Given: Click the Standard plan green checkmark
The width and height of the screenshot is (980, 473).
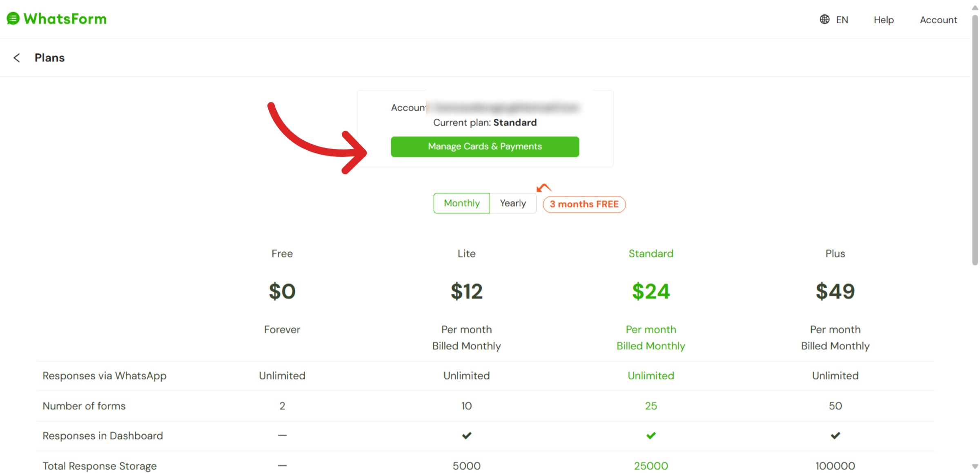Looking at the screenshot, I should (651, 435).
